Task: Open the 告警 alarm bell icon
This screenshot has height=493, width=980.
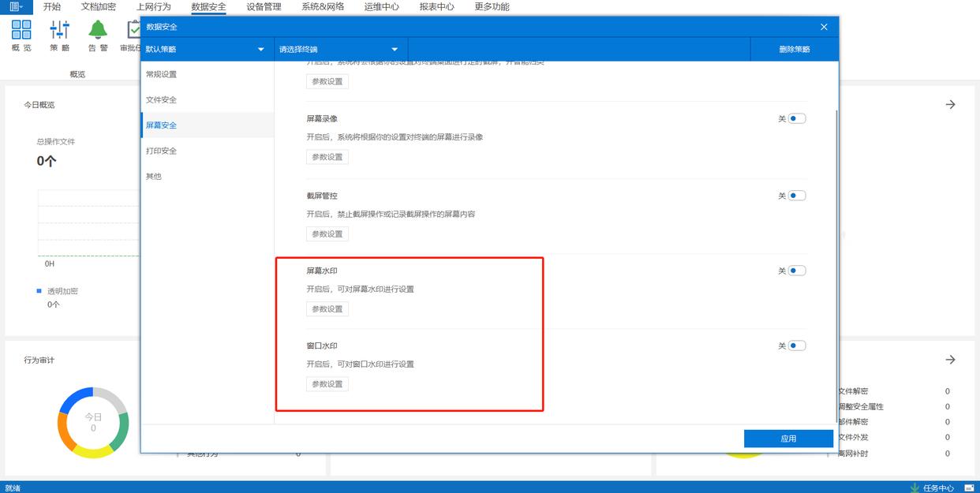Action: [x=98, y=30]
